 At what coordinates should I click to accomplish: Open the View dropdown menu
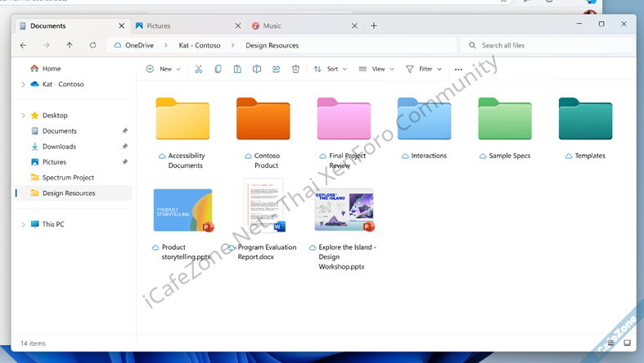click(x=376, y=70)
